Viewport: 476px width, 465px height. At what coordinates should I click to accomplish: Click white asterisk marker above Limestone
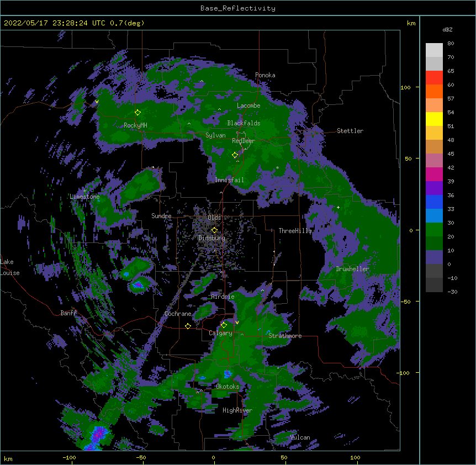85,191
